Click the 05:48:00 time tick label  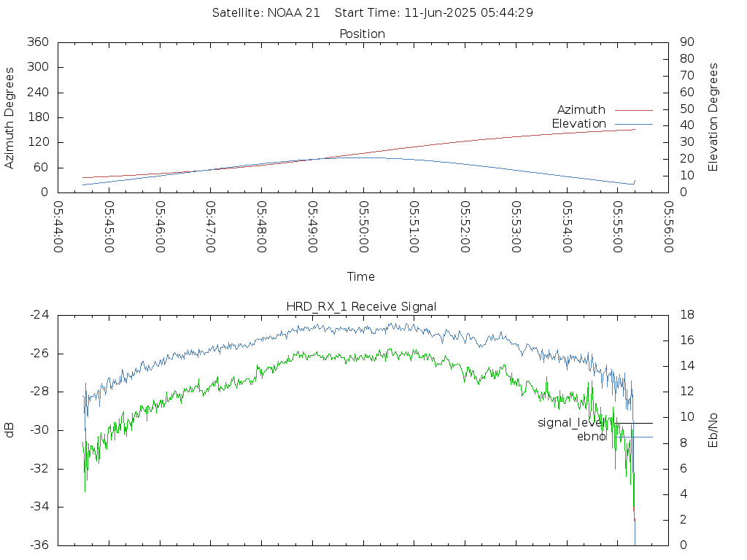click(262, 227)
